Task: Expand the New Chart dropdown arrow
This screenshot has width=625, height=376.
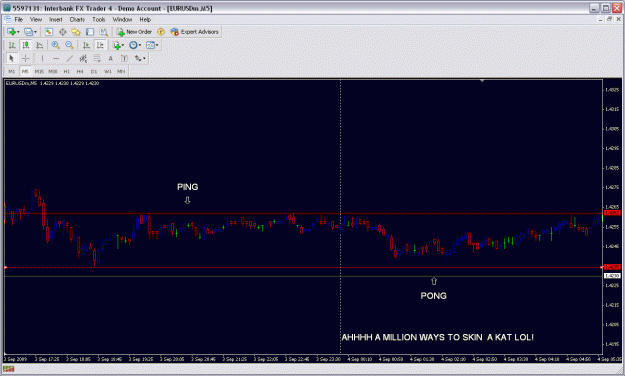Action: [x=18, y=32]
